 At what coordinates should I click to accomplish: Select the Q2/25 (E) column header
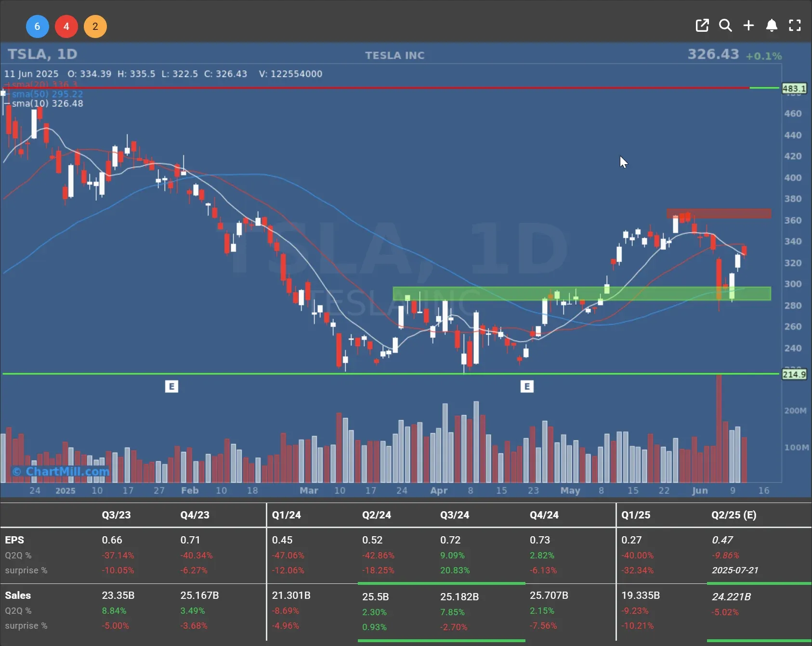(733, 515)
